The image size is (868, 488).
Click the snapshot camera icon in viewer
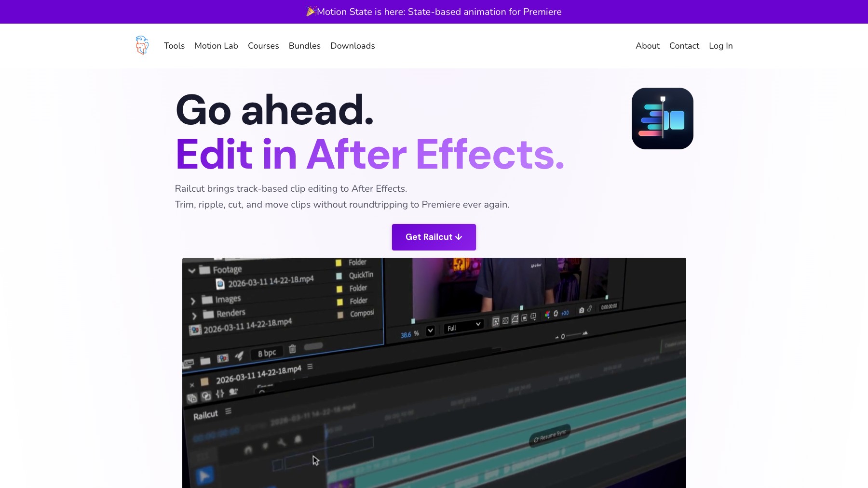pyautogui.click(x=582, y=310)
